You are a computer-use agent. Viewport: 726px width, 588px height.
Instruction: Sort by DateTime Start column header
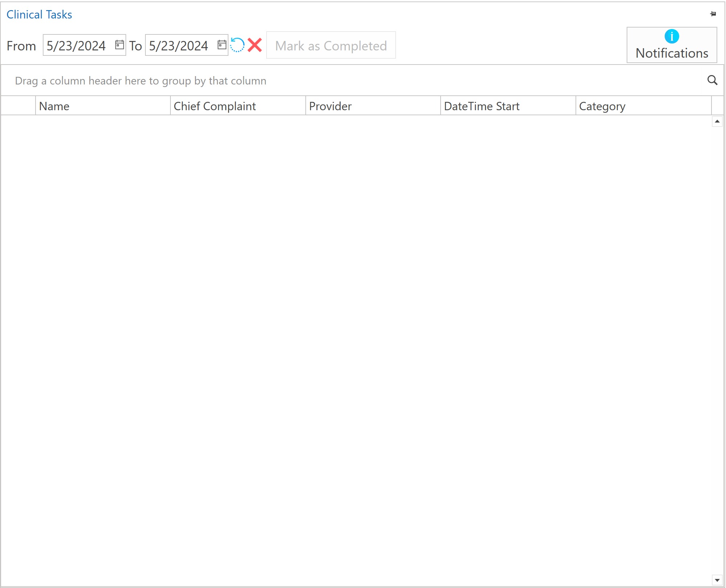(508, 106)
